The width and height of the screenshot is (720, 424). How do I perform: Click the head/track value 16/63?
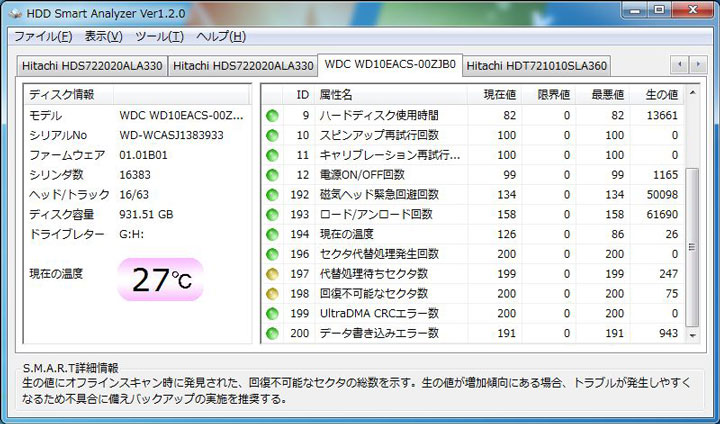[x=134, y=194]
